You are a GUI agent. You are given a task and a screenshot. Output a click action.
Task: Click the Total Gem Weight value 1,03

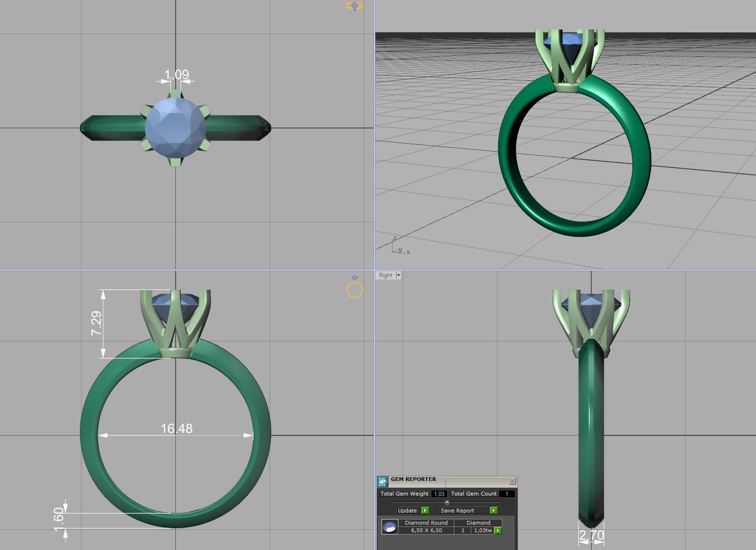pyautogui.click(x=439, y=494)
